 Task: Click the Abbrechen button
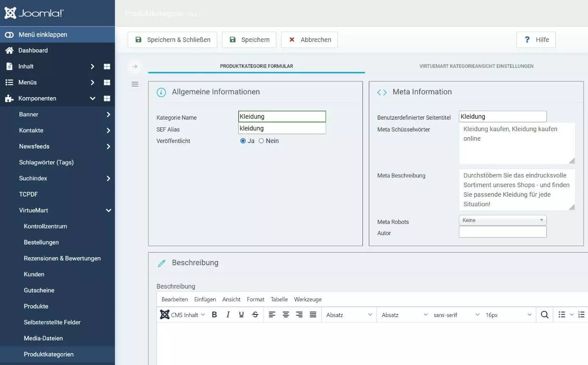309,40
